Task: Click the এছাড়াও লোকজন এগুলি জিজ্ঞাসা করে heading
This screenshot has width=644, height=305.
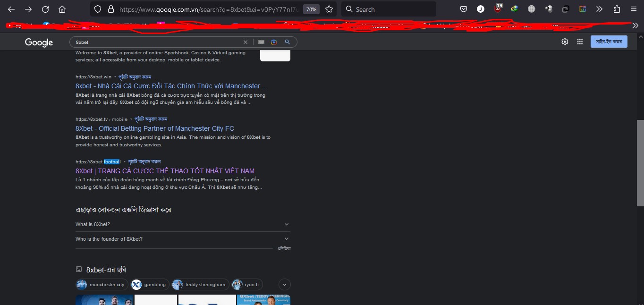Action: coord(124,210)
